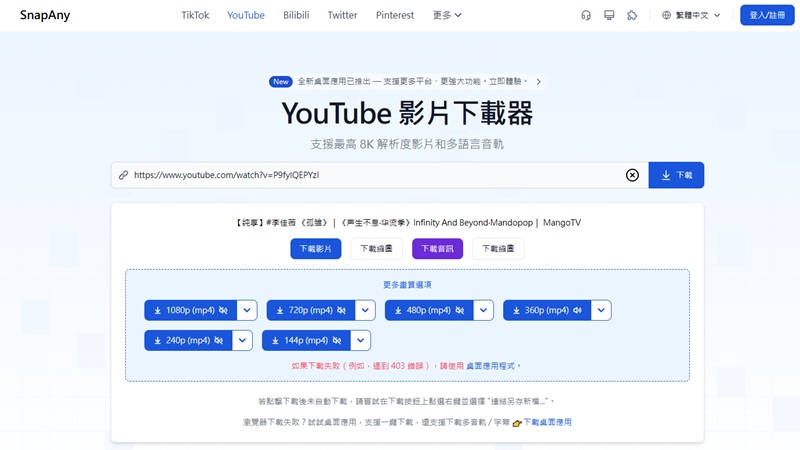Open the desktop app announcement text

(412, 82)
